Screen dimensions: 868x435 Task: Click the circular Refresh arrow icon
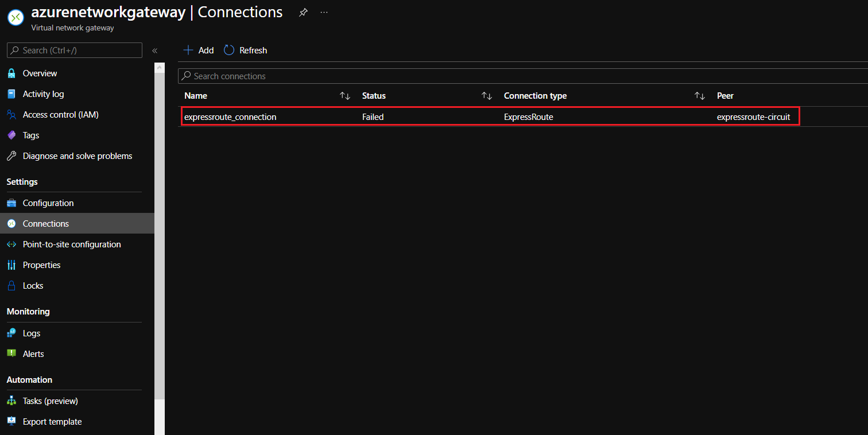pos(229,51)
